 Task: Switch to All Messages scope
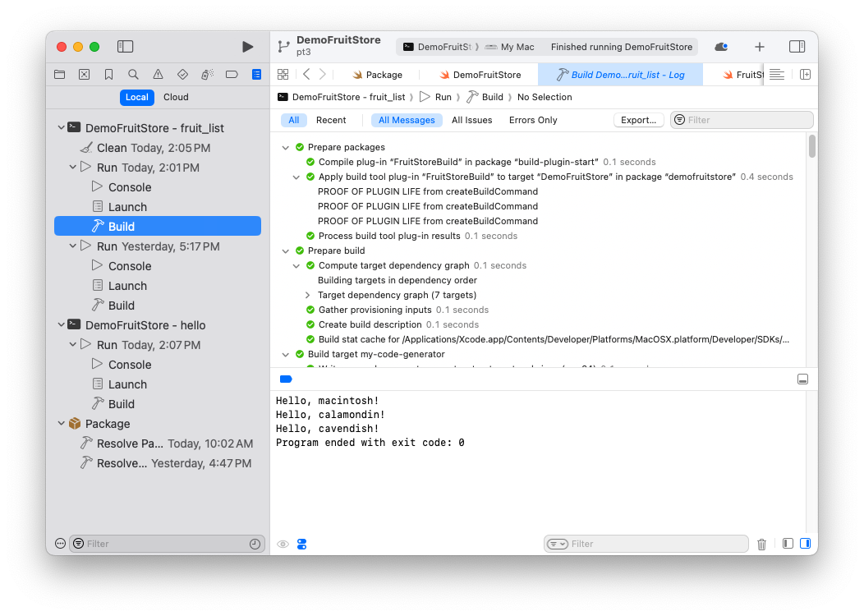point(407,120)
